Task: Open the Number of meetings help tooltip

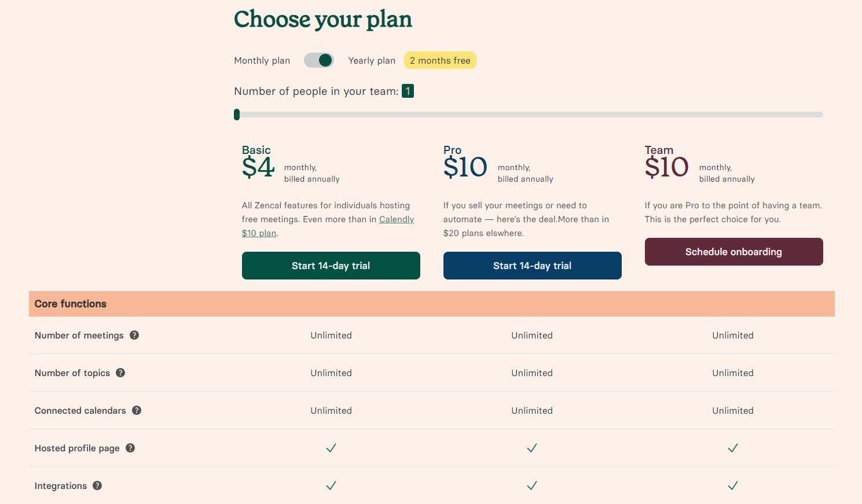Action: [134, 335]
